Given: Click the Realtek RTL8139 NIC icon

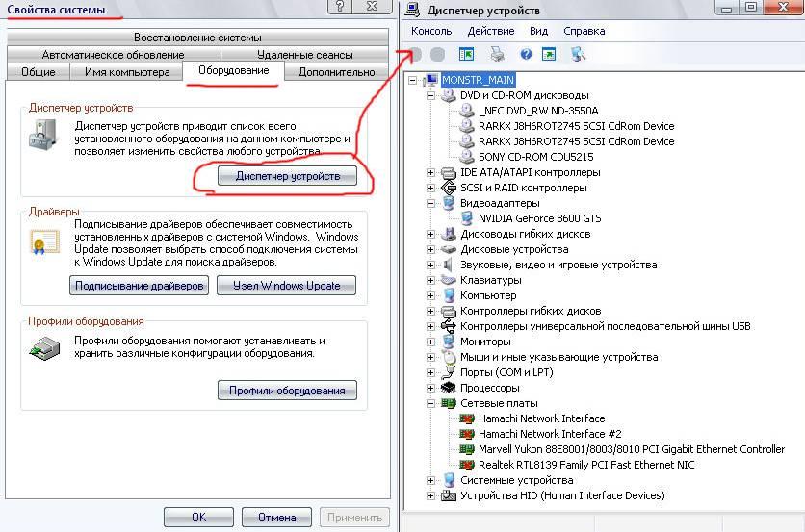Looking at the screenshot, I should (467, 465).
